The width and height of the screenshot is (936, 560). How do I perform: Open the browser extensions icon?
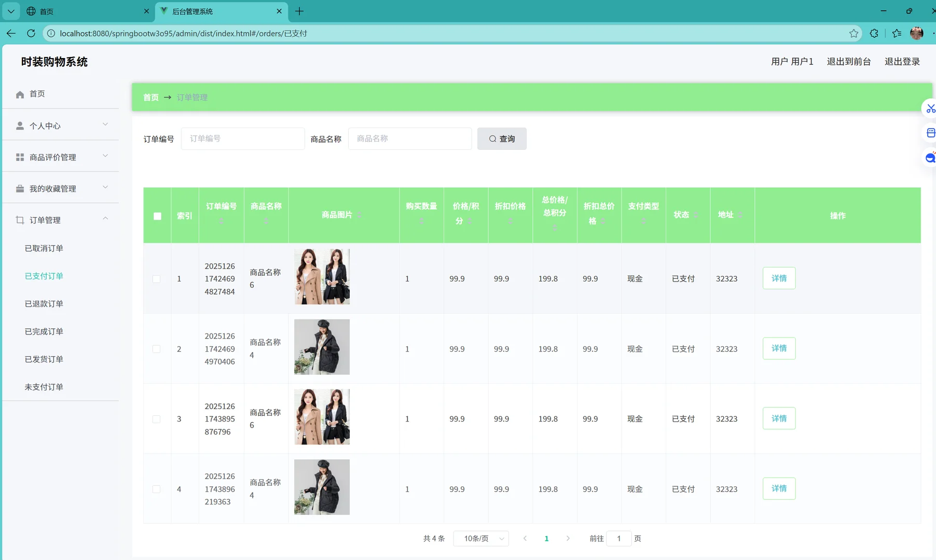click(874, 33)
